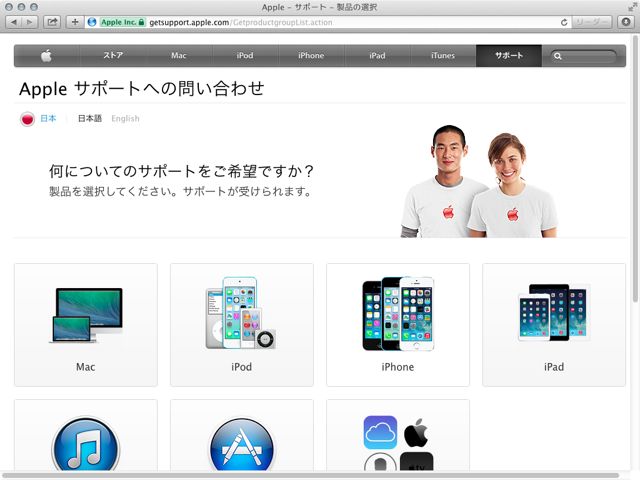Open the downloads button in the toolbar
640x480 pixels.
click(626, 22)
